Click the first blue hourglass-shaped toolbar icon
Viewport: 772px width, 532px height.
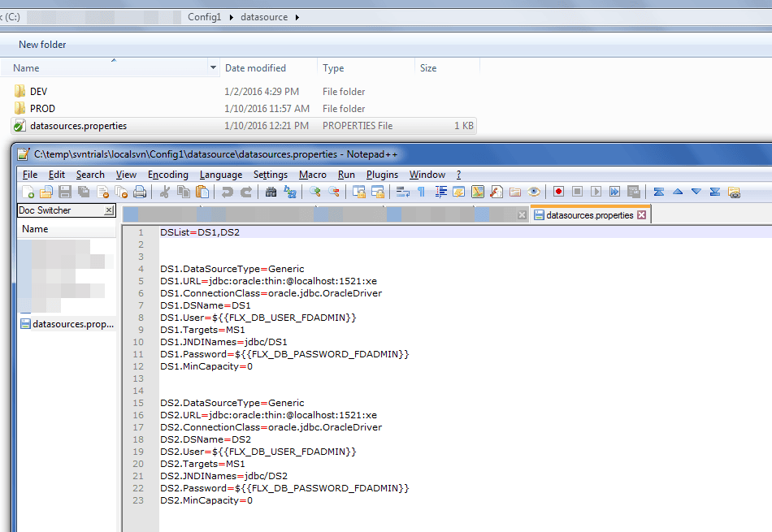pyautogui.click(x=659, y=192)
